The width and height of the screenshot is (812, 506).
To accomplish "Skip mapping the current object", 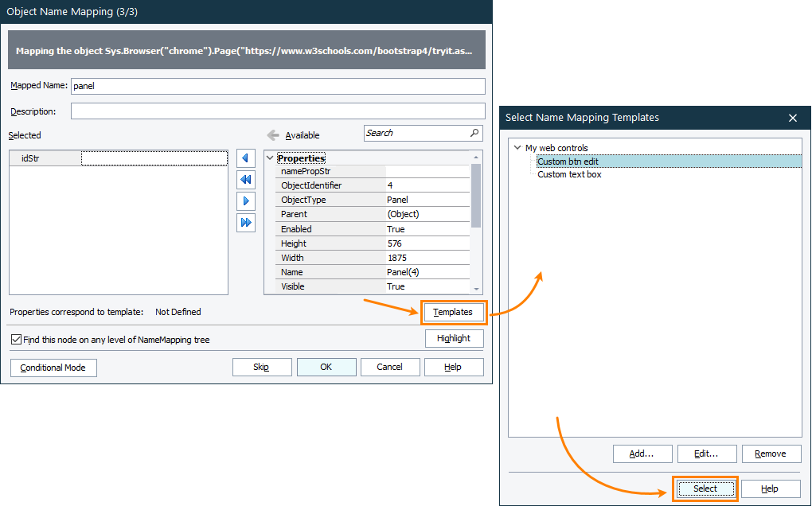I will (x=262, y=367).
